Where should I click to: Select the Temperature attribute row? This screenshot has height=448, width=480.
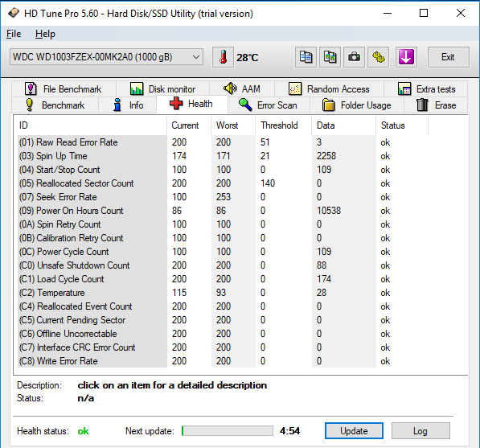pos(223,293)
